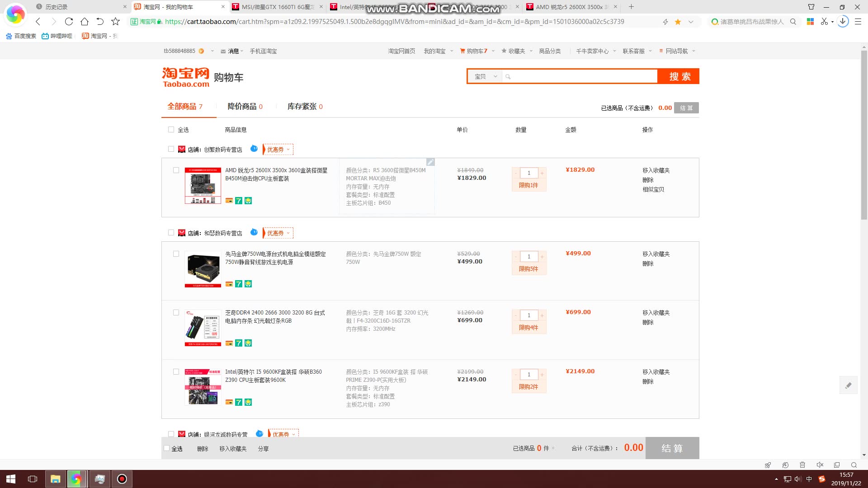Click the edit pencil on AMD item options
868x488 pixels.
pos(430,162)
